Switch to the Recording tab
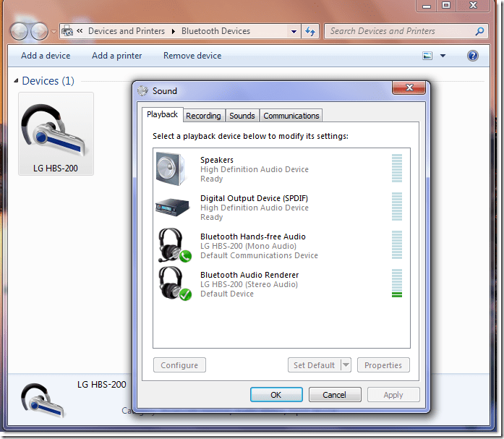The height and width of the screenshot is (439, 504). pyautogui.click(x=203, y=116)
